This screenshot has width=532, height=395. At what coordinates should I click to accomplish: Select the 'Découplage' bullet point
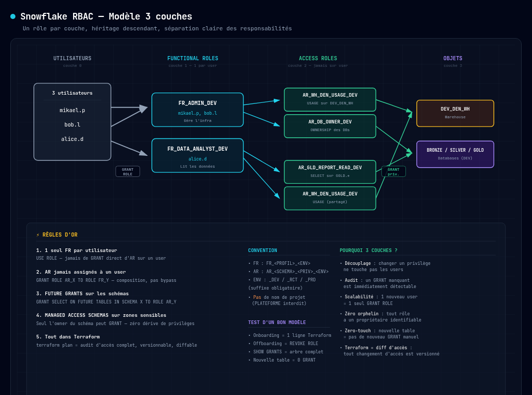click(385, 266)
